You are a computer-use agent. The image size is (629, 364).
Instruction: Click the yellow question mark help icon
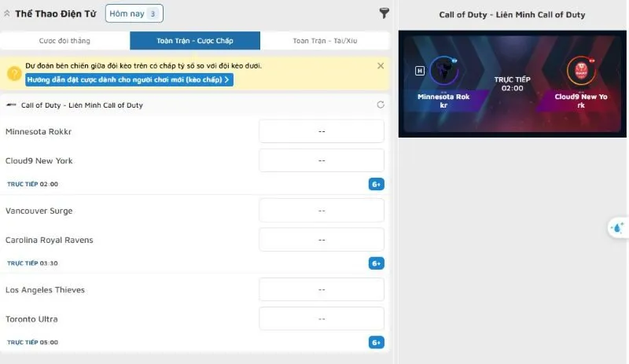tap(13, 73)
